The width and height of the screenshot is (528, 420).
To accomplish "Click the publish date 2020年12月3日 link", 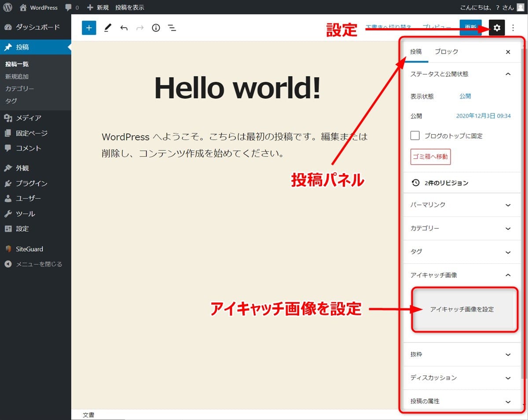I will coord(483,116).
